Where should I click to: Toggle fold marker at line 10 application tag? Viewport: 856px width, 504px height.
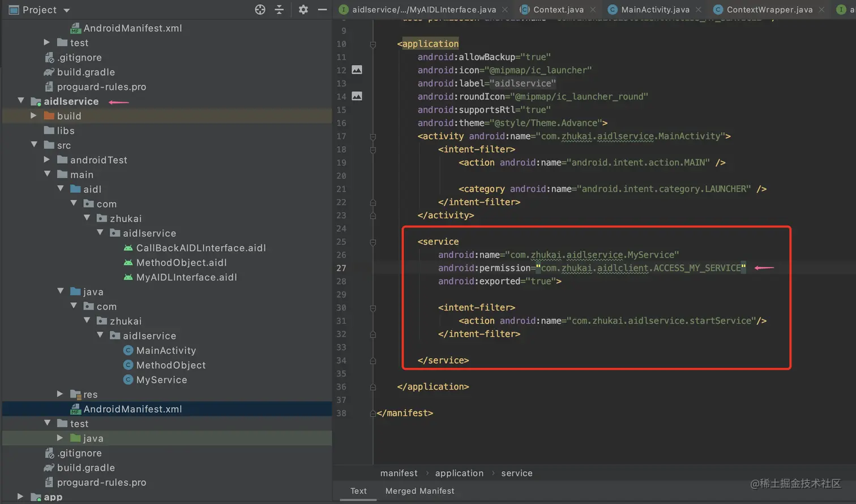(373, 44)
